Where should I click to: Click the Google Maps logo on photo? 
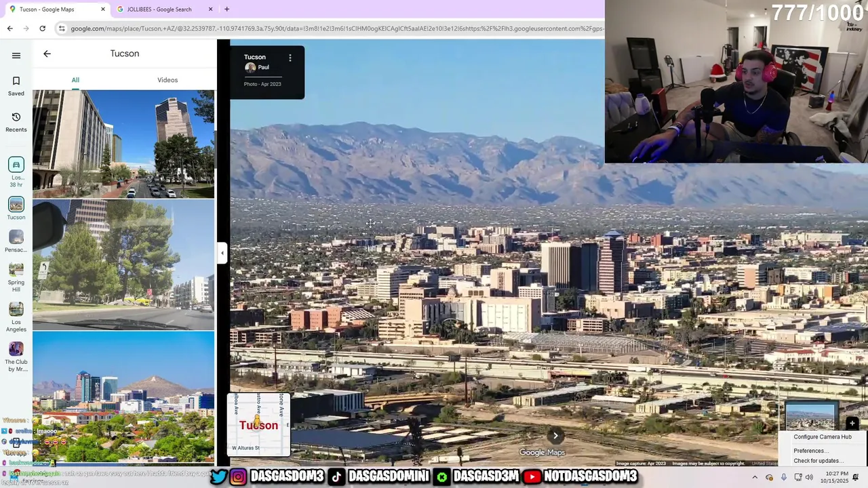pos(542,452)
